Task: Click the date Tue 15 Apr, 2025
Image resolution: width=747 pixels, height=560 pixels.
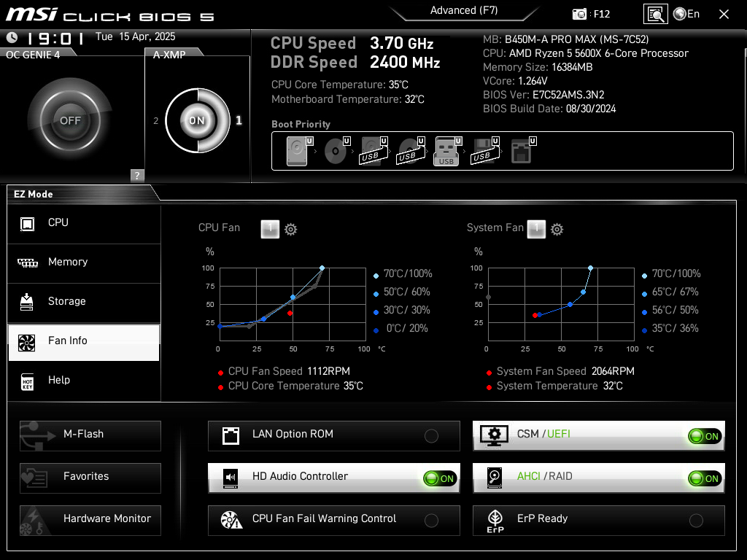Action: click(x=135, y=37)
